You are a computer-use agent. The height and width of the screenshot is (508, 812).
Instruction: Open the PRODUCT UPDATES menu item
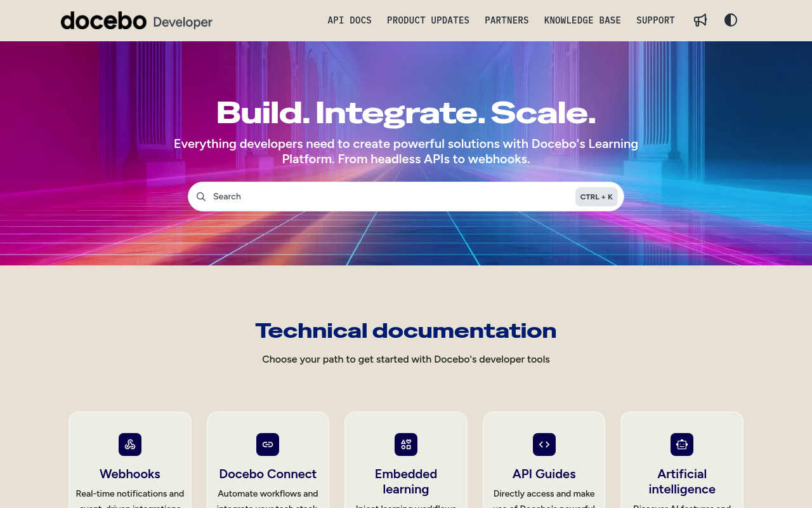point(428,20)
